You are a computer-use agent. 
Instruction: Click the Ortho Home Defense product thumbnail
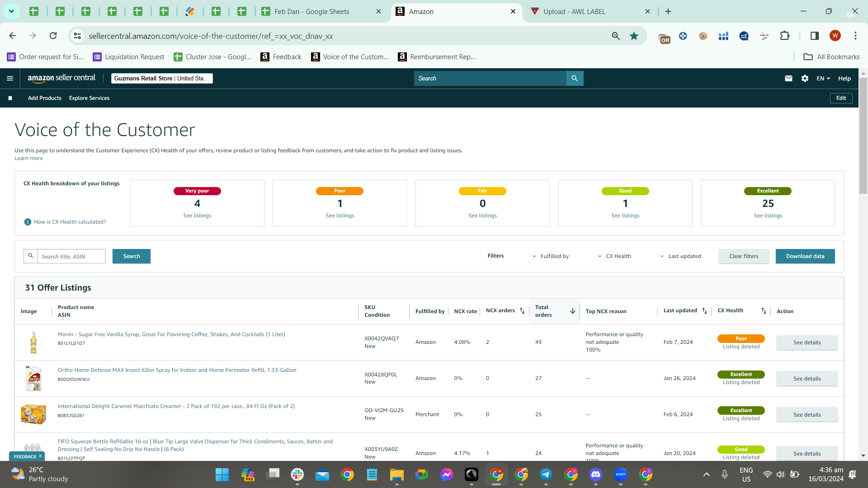coord(33,379)
